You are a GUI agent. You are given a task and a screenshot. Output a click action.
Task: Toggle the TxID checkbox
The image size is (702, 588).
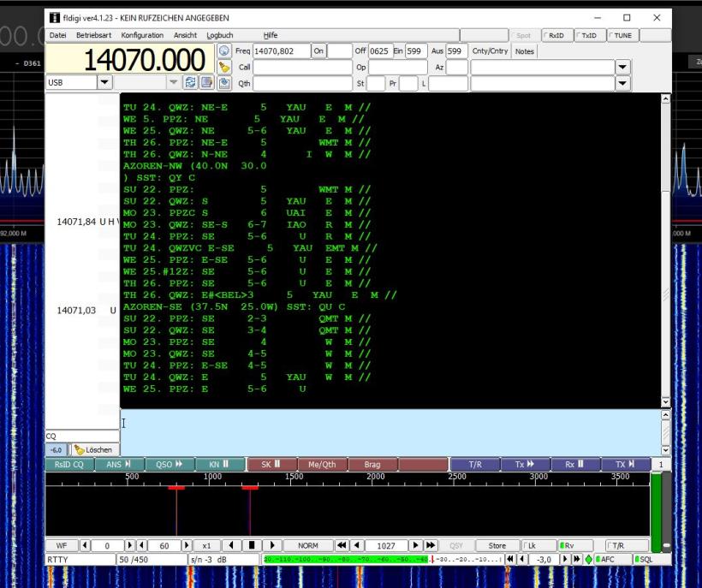click(586, 35)
